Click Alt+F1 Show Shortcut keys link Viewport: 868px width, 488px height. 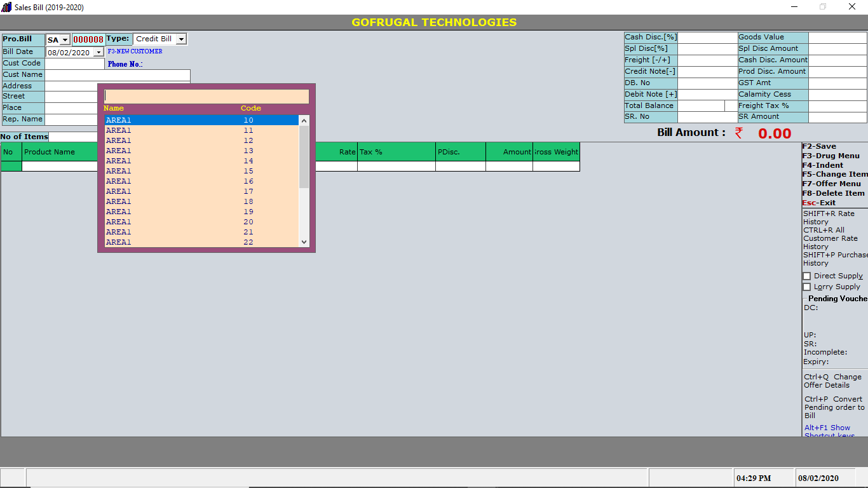click(829, 431)
